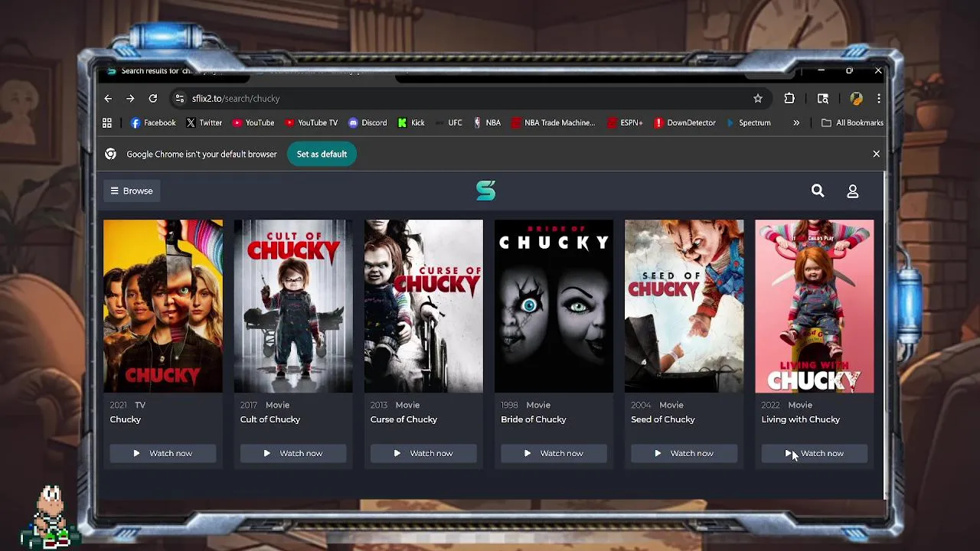Click Watch now under Curse of Chucky
This screenshot has height=551, width=980.
(x=423, y=453)
